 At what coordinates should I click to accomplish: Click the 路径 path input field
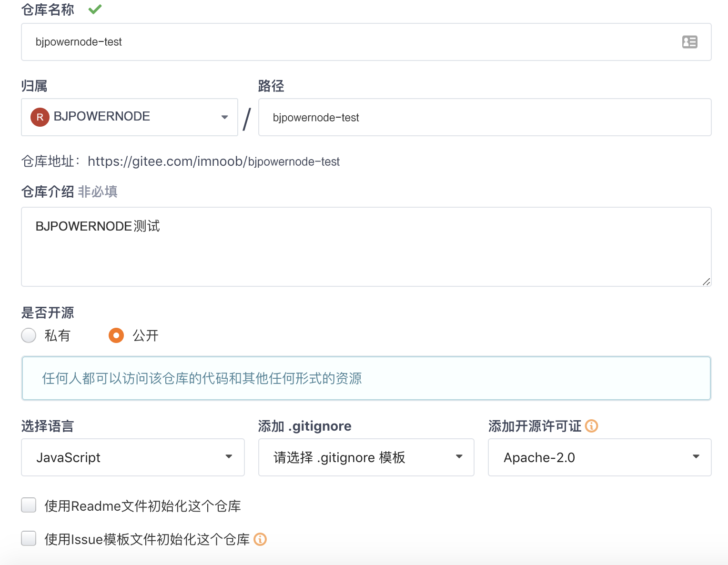point(484,117)
